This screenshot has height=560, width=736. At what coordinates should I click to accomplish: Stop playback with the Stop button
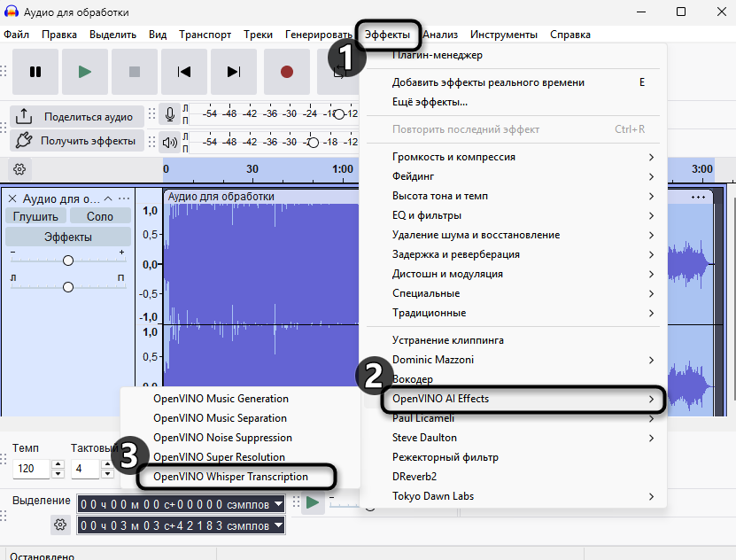coord(135,72)
